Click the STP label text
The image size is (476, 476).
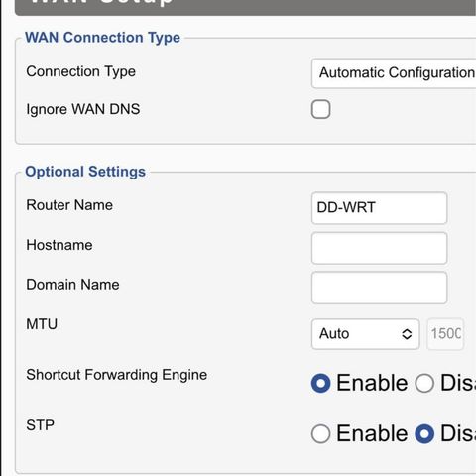point(40,425)
